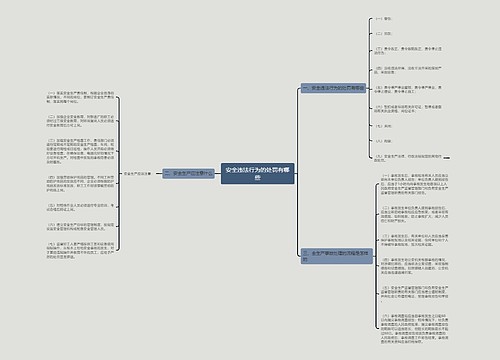Select the upper right branch 一、安全违法行为的处罚有哪些
The width and height of the screenshot is (500, 360).
[x=333, y=88]
